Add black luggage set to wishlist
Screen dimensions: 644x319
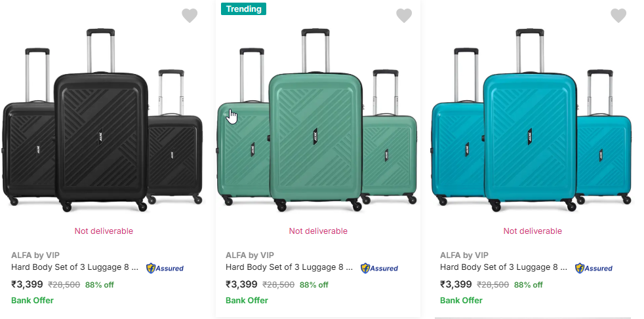click(x=190, y=16)
